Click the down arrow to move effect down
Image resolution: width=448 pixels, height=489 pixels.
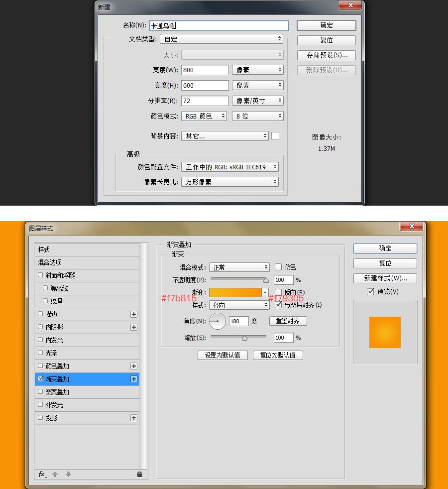pos(68,475)
